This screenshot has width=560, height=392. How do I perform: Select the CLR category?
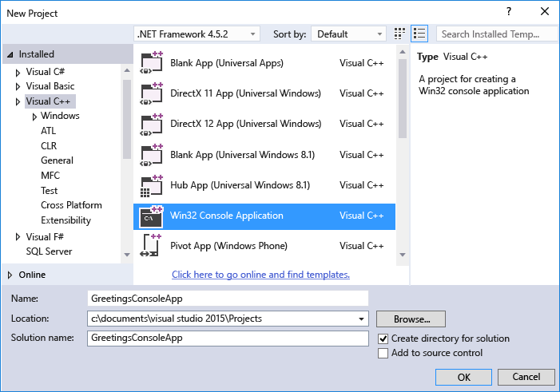[x=49, y=146]
